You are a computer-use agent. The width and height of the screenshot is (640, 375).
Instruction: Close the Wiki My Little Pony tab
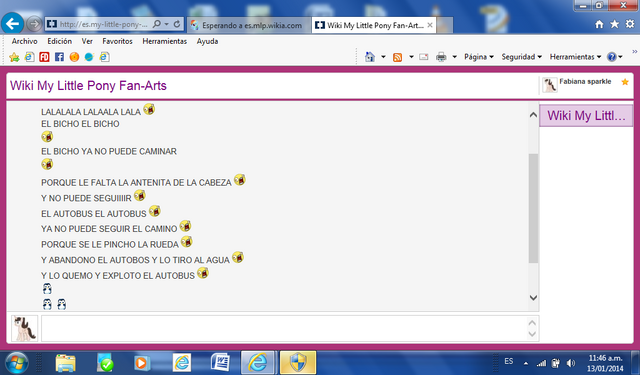(x=430, y=25)
